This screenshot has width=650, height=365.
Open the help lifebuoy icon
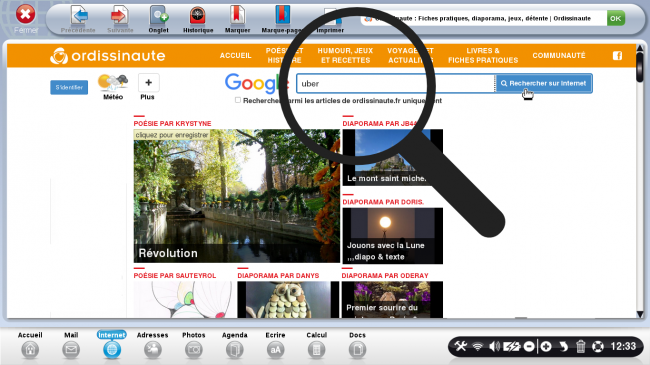click(x=598, y=346)
